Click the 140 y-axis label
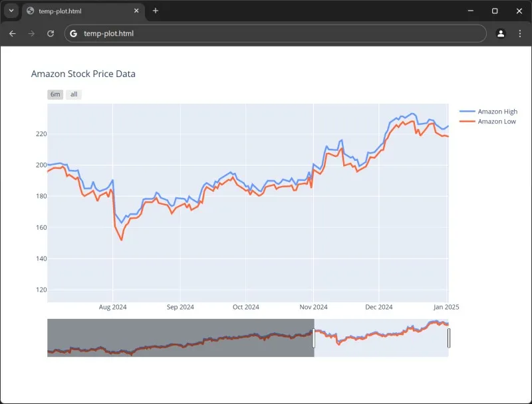The height and width of the screenshot is (404, 532). pyautogui.click(x=41, y=258)
